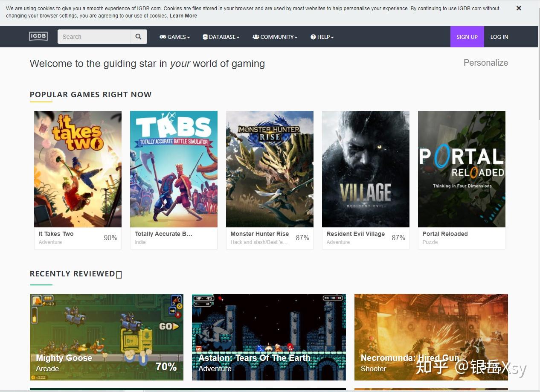This screenshot has height=392, width=540.
Task: Open the Mighty Goose review card
Action: (x=107, y=337)
